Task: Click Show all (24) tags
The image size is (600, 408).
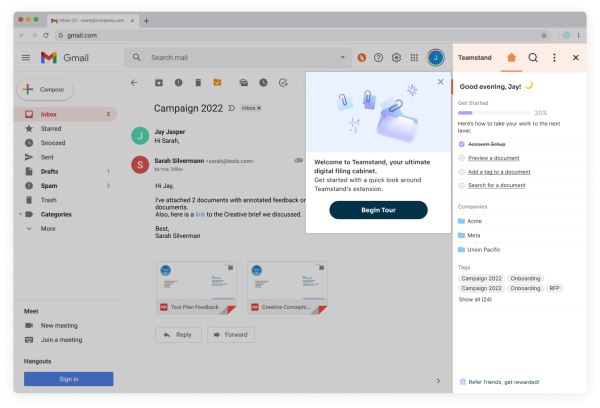Action: 475,299
